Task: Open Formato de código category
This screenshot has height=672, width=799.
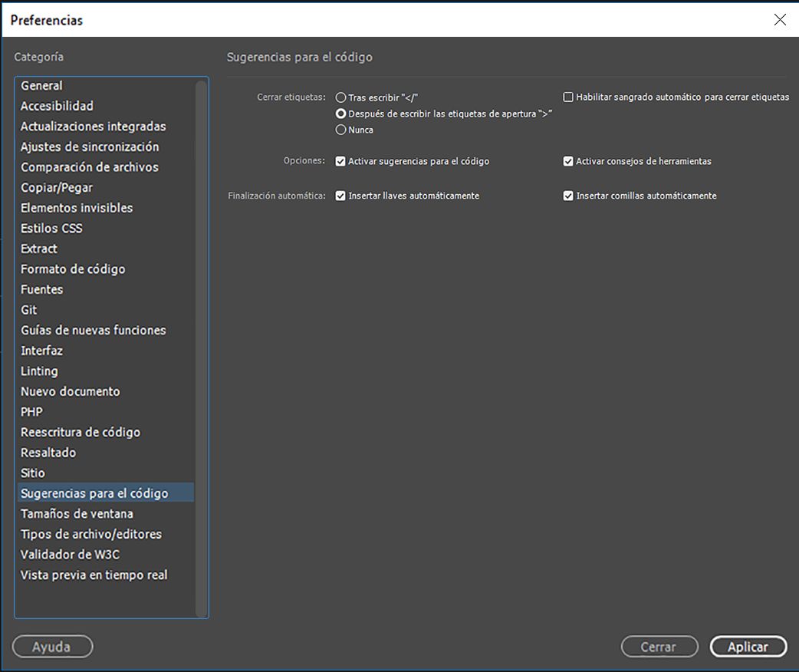Action: [x=73, y=269]
